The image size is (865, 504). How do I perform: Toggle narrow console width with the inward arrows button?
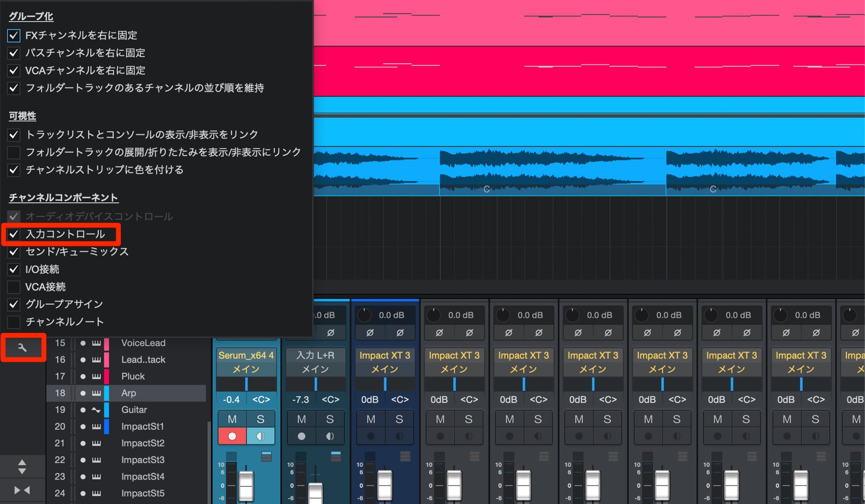(x=22, y=490)
